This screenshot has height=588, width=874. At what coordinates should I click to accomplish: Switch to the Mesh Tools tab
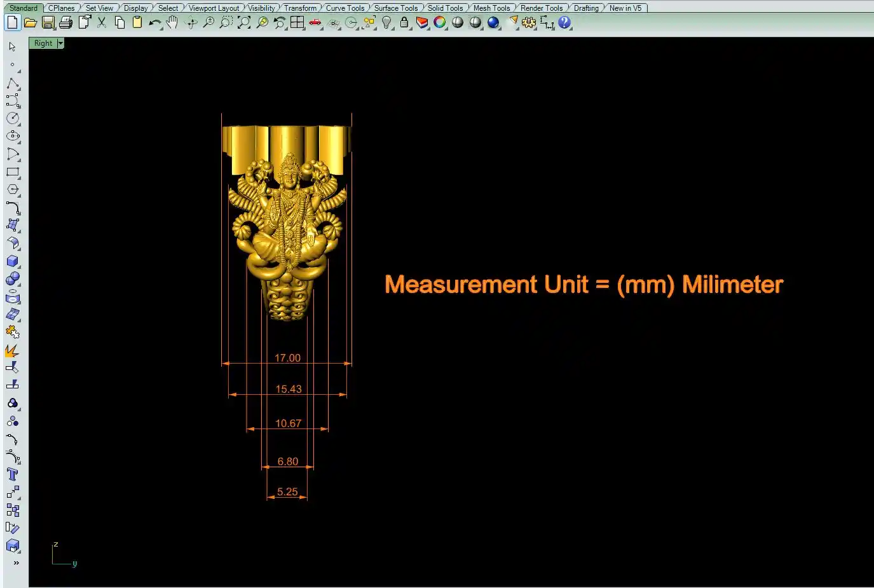tap(491, 8)
